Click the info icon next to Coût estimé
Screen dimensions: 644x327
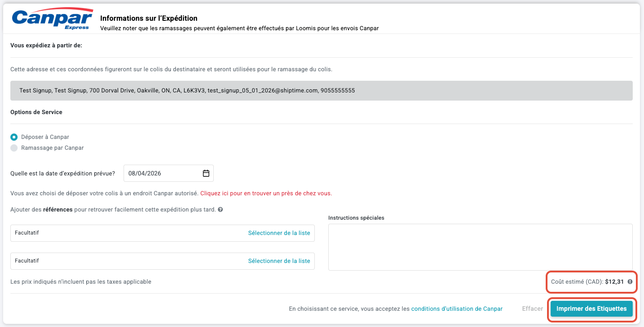pyautogui.click(x=630, y=281)
